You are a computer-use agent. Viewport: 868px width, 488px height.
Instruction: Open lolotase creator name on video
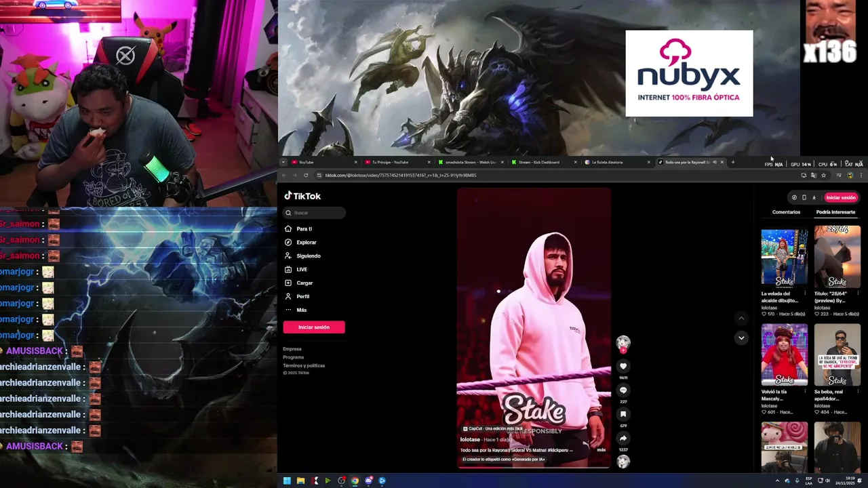click(x=470, y=440)
